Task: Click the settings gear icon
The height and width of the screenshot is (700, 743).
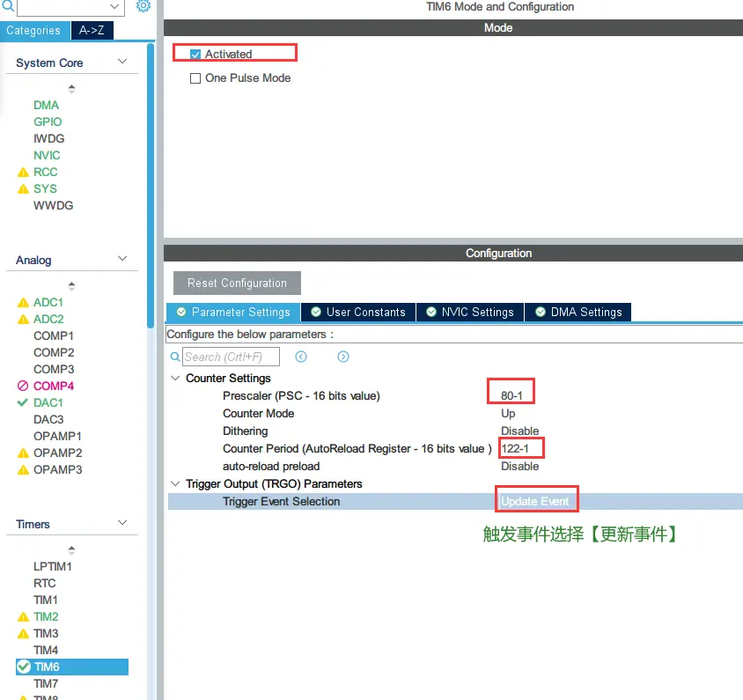Action: coord(143,6)
